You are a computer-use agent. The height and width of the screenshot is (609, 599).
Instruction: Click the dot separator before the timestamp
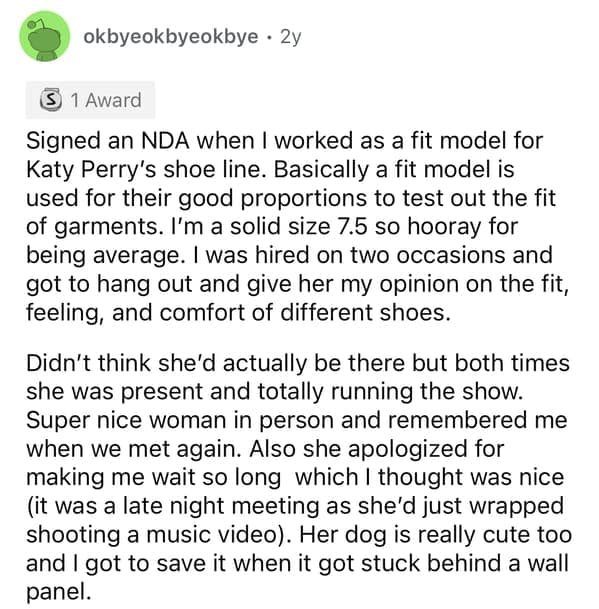(x=269, y=37)
